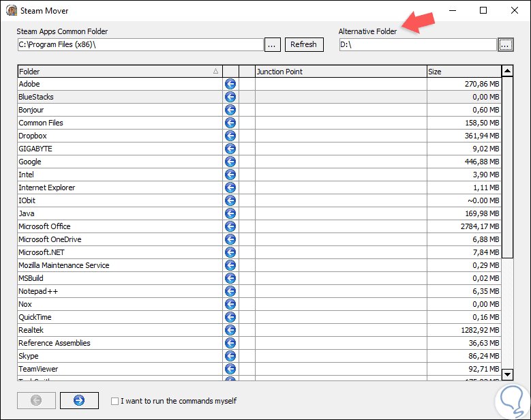Click the 1282,92 MB size cell
The image size is (531, 420).
[464, 330]
